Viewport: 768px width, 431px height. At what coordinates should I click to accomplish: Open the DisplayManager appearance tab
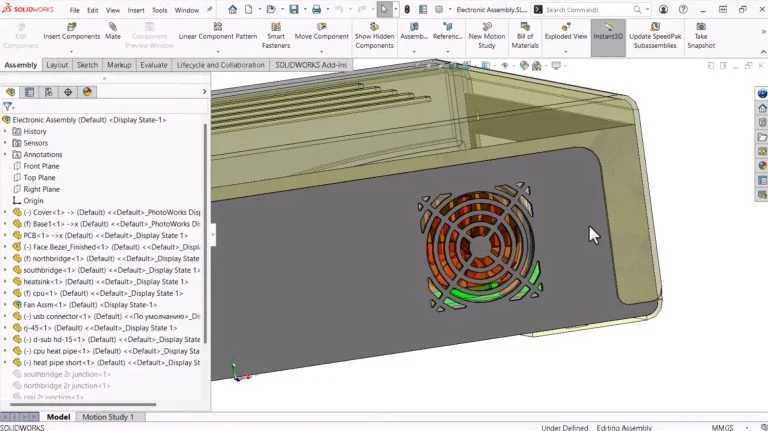tap(87, 92)
